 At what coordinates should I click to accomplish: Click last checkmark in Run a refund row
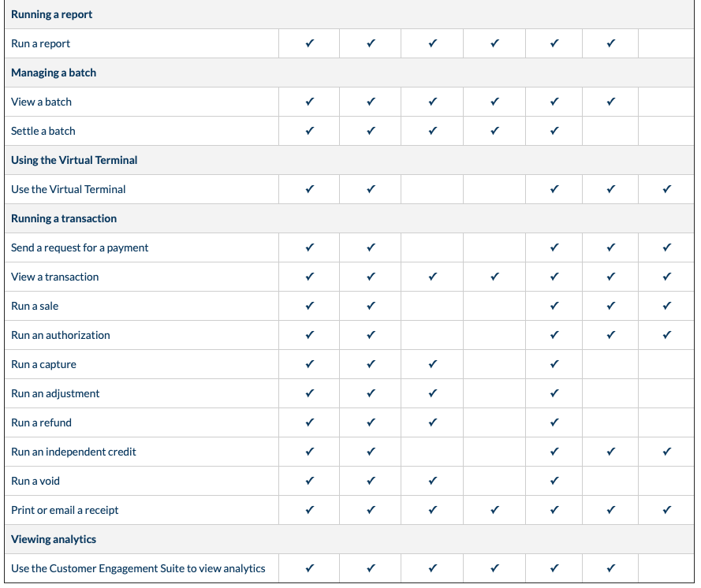point(554,423)
